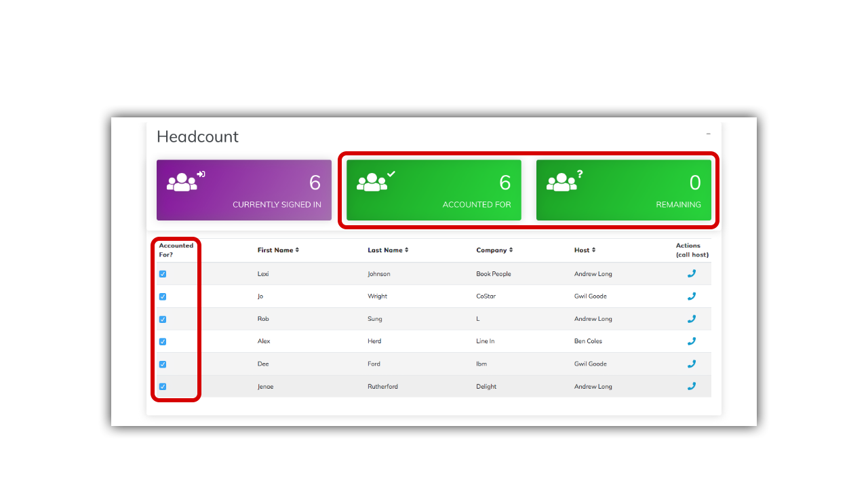Sort table by Last Name column

pos(388,250)
